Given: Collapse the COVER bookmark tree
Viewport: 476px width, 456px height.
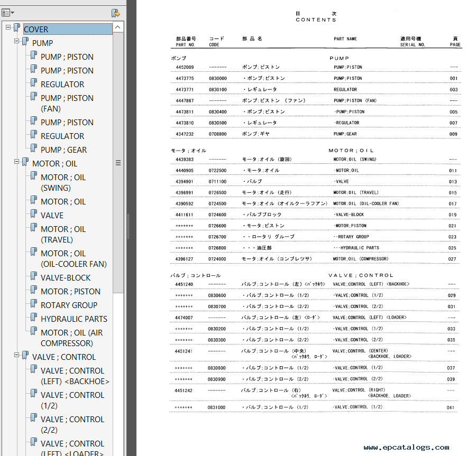Looking at the screenshot, I should [8, 27].
